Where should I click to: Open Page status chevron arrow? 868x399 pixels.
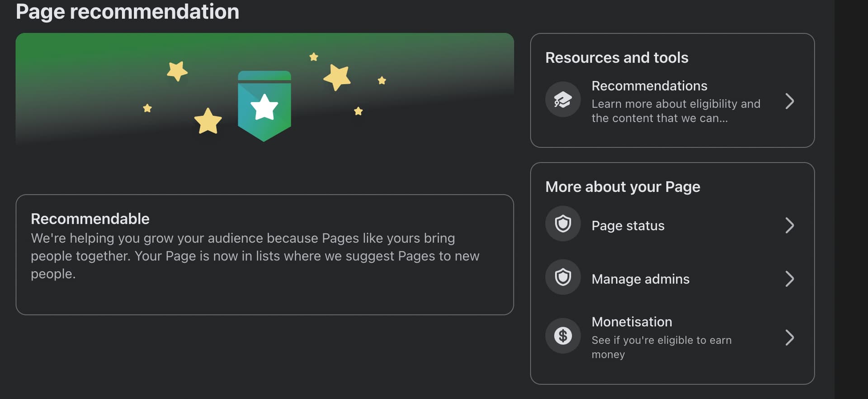[789, 225]
